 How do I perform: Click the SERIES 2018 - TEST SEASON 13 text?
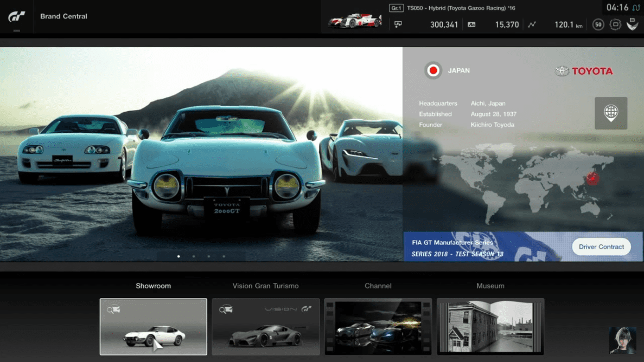[457, 254]
